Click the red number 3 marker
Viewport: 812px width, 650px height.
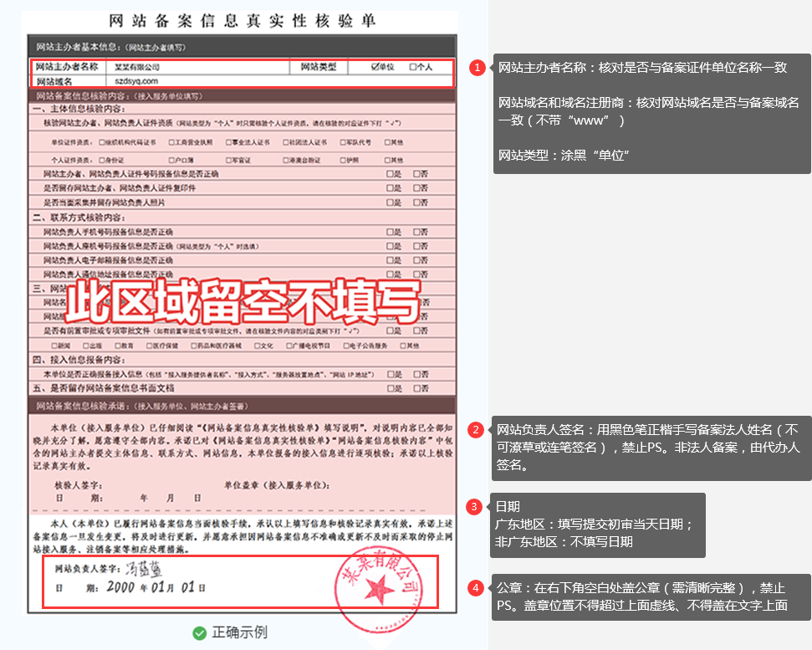tap(474, 506)
